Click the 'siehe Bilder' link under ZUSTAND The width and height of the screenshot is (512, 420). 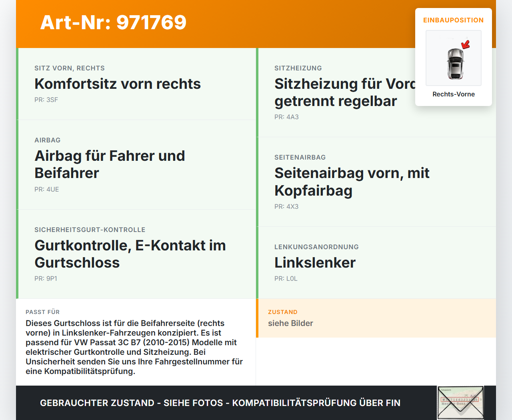coord(290,323)
